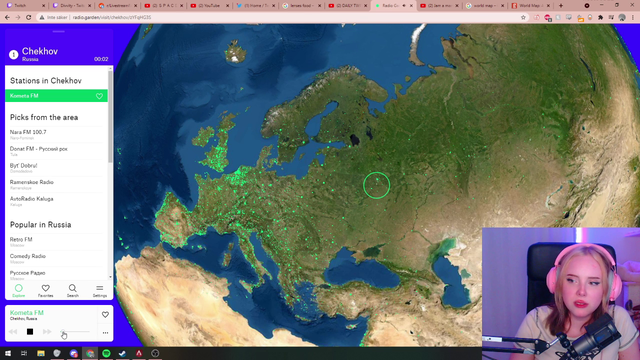Open the Search tab
Screen dimensions: 640x360
click(x=72, y=290)
